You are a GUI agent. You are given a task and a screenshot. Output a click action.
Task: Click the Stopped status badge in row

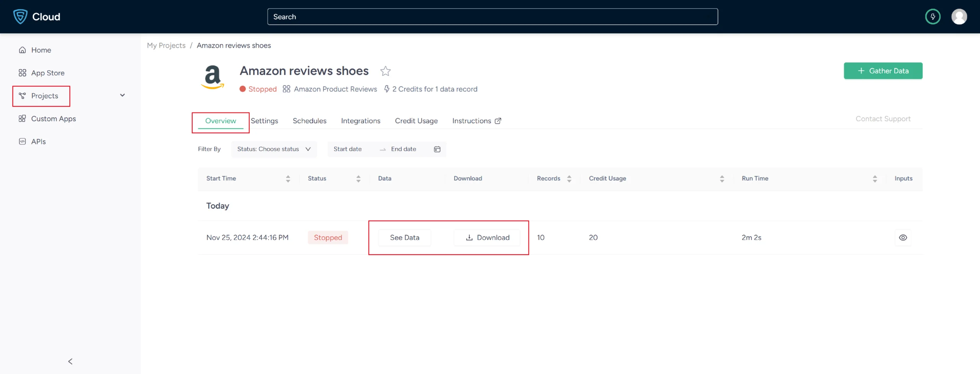click(x=328, y=237)
